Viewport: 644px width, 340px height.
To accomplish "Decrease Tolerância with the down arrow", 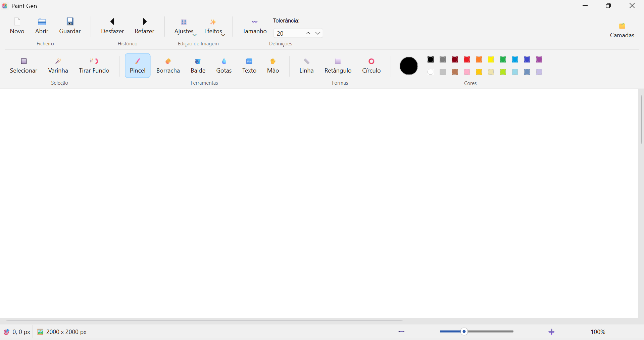I will (x=317, y=34).
